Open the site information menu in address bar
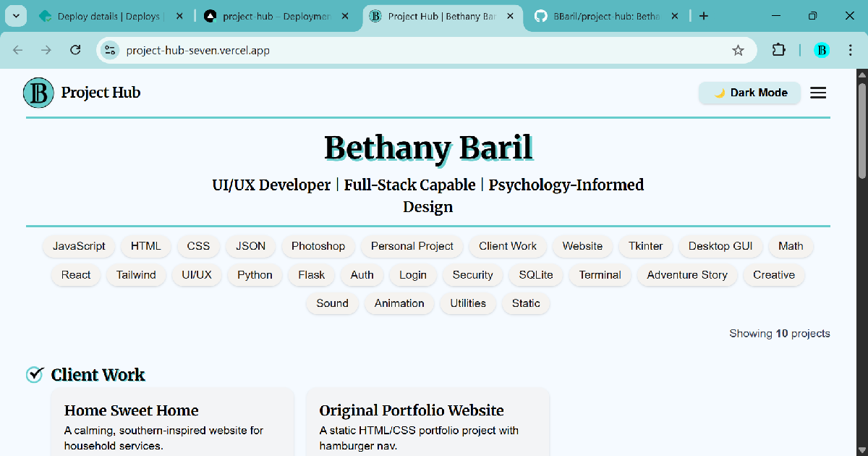This screenshot has height=456, width=868. point(110,50)
